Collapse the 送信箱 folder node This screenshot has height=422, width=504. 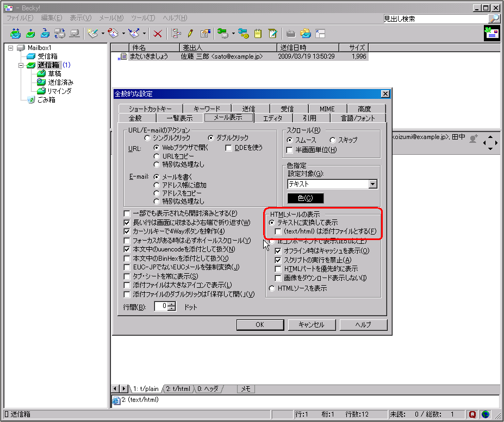[x=21, y=65]
